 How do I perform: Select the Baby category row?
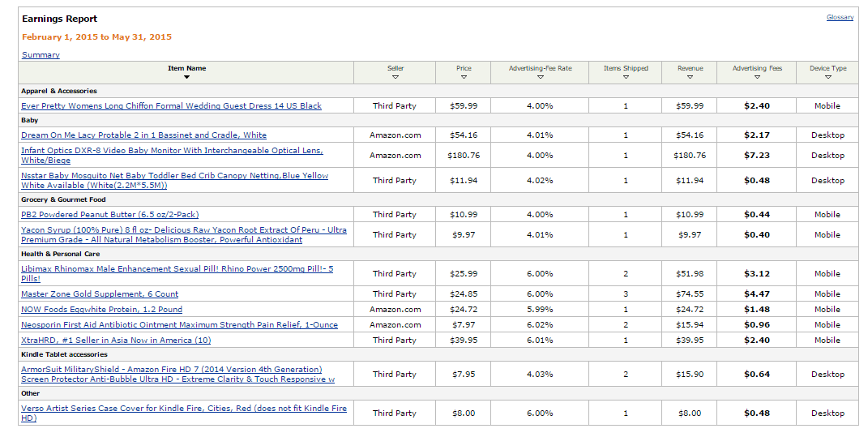pyautogui.click(x=438, y=120)
